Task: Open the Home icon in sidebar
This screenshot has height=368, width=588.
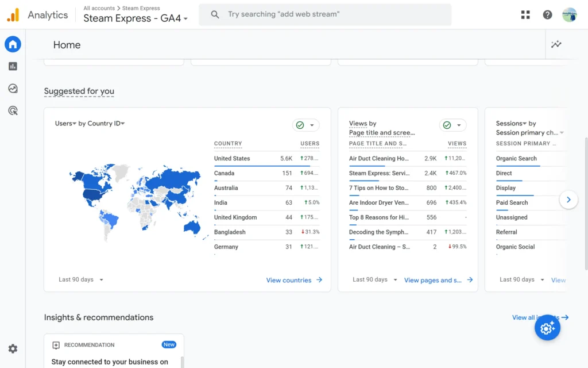Action: 13,44
